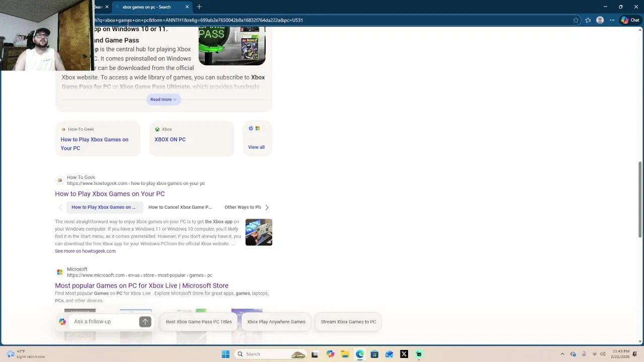
Task: Open How to Play Xbox Games result title
Action: click(x=110, y=194)
